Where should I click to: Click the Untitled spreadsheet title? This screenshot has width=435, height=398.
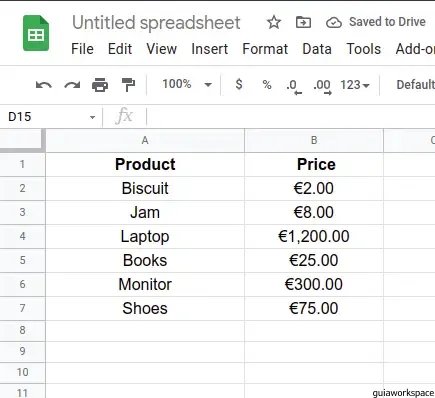(x=156, y=23)
